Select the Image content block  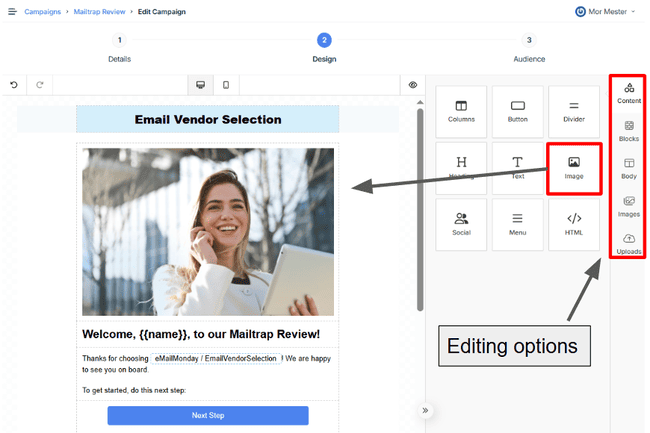tap(574, 169)
